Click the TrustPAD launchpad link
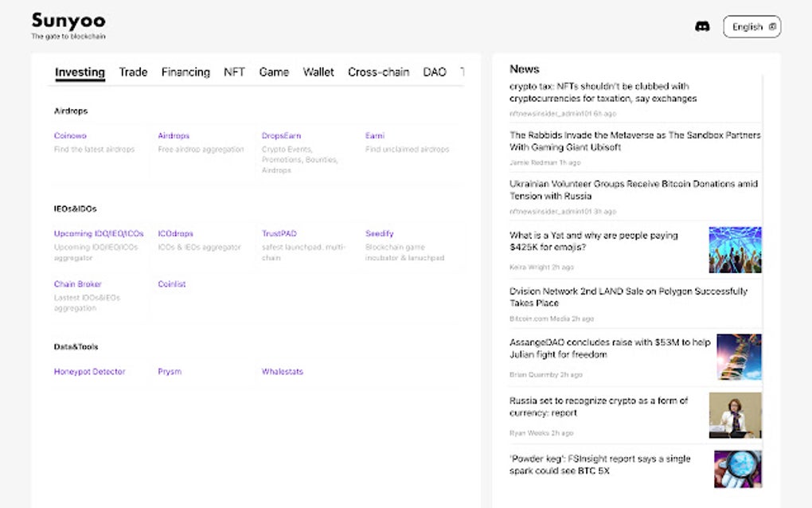The image size is (812, 508). (279, 234)
